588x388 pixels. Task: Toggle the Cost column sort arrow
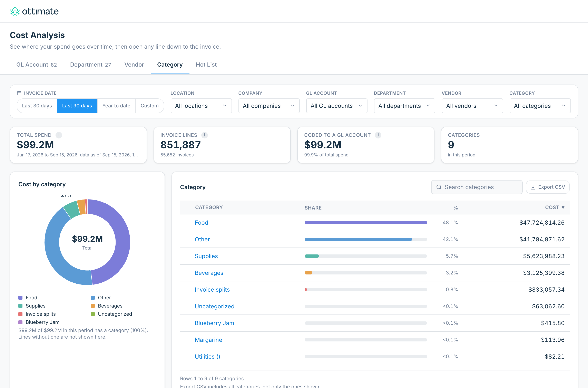[x=563, y=207]
